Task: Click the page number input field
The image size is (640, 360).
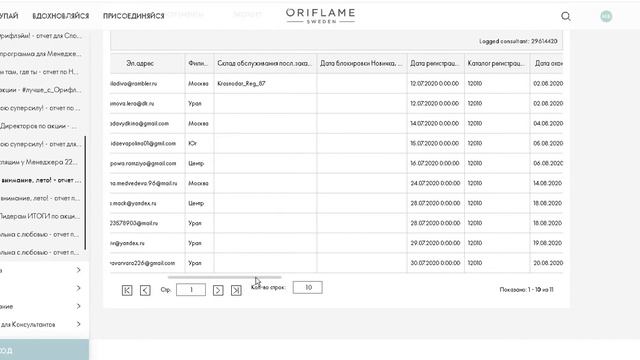Action: click(x=191, y=290)
